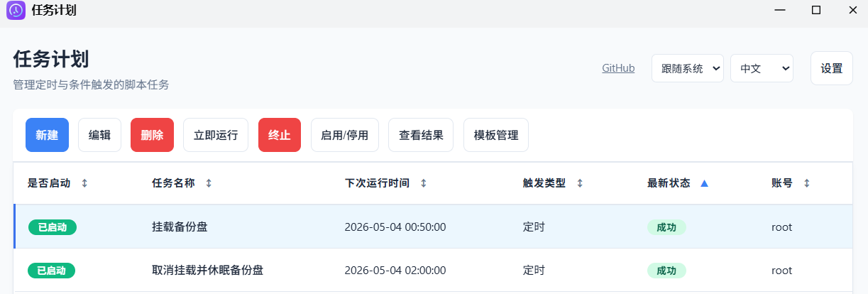
Task: Click the 触发类型 column sort arrows
Action: (580, 183)
